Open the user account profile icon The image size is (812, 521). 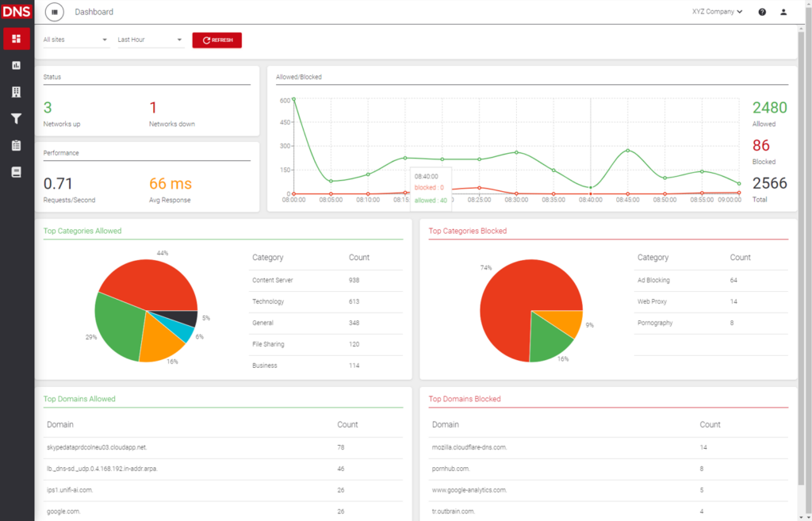coord(783,12)
